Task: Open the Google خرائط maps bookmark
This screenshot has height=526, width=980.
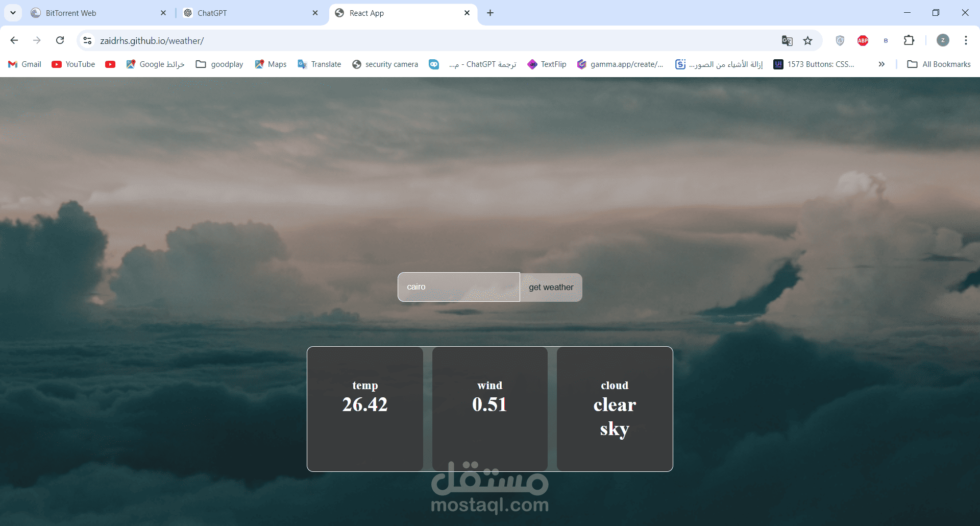Action: (155, 64)
